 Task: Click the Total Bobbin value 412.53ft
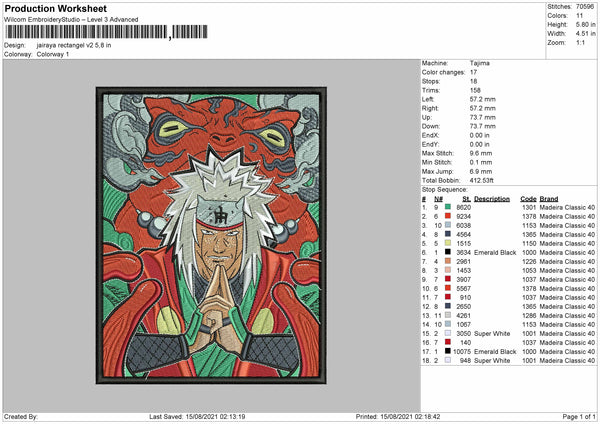point(481,180)
